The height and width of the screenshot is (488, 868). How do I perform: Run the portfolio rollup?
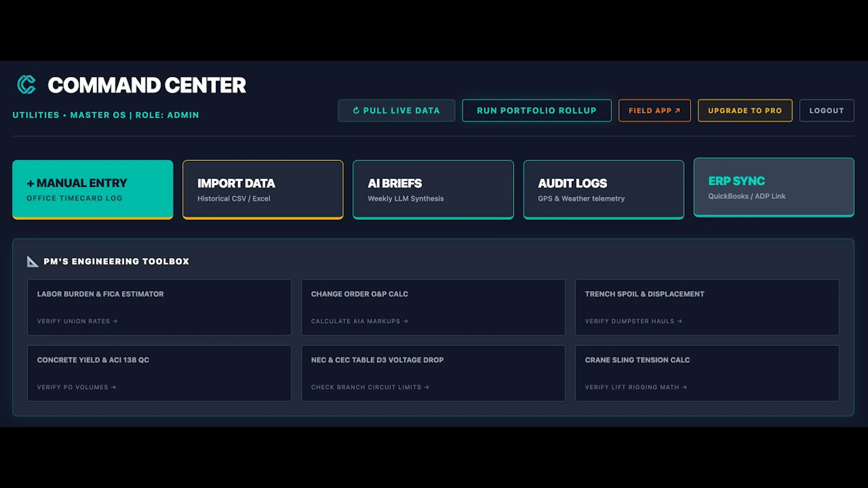537,111
